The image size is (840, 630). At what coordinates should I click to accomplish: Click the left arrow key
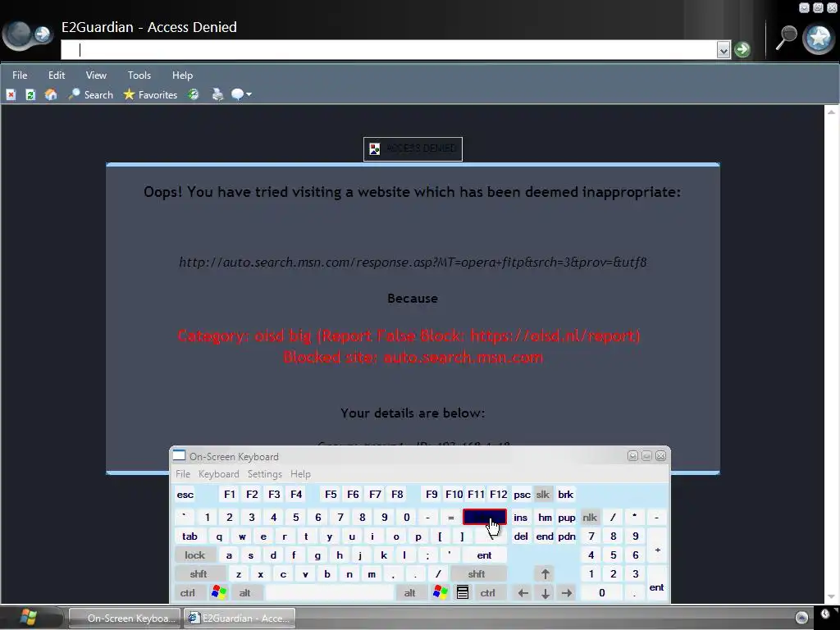coord(523,593)
